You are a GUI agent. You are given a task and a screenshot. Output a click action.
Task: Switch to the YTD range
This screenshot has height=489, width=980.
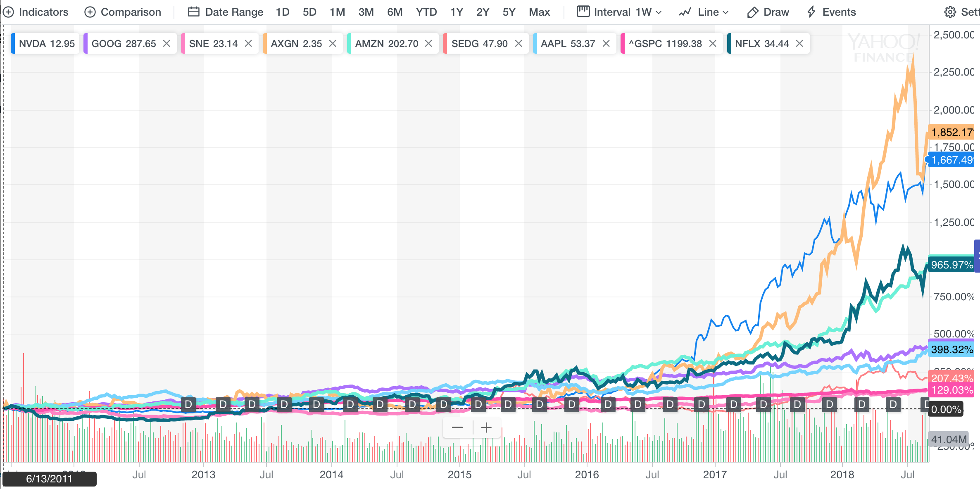pyautogui.click(x=426, y=12)
